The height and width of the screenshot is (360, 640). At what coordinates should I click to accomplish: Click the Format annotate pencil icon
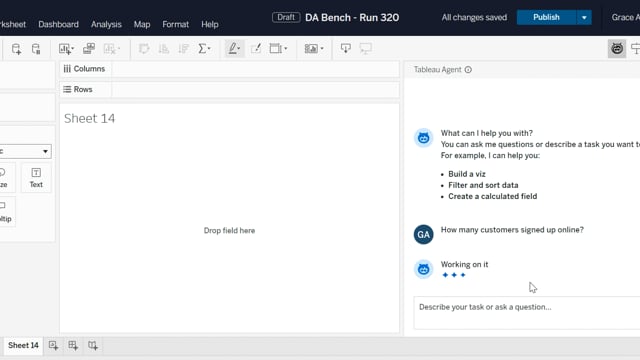256,49
